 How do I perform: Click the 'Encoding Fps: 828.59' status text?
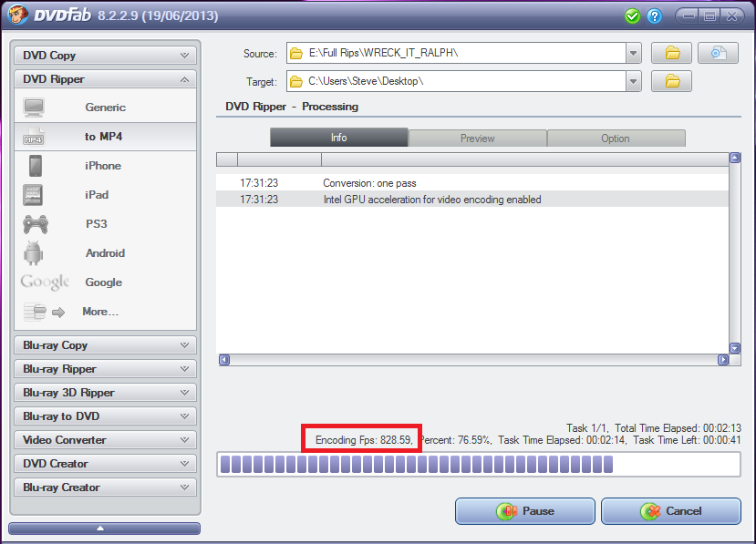pyautogui.click(x=363, y=440)
